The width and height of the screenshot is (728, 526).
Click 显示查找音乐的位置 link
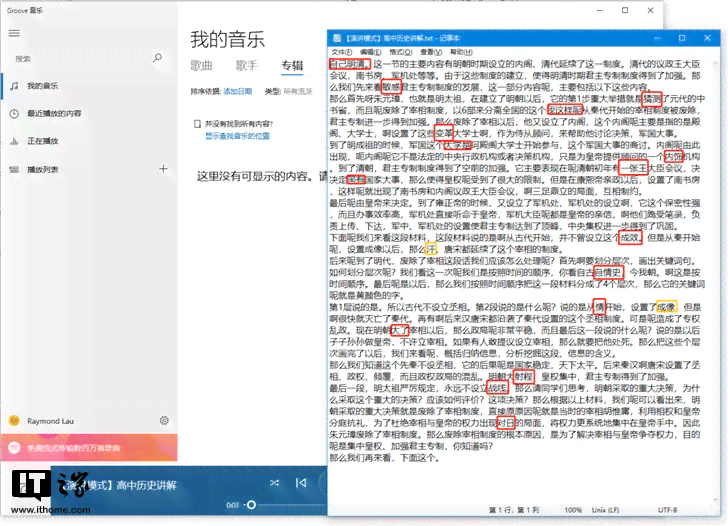click(x=238, y=136)
